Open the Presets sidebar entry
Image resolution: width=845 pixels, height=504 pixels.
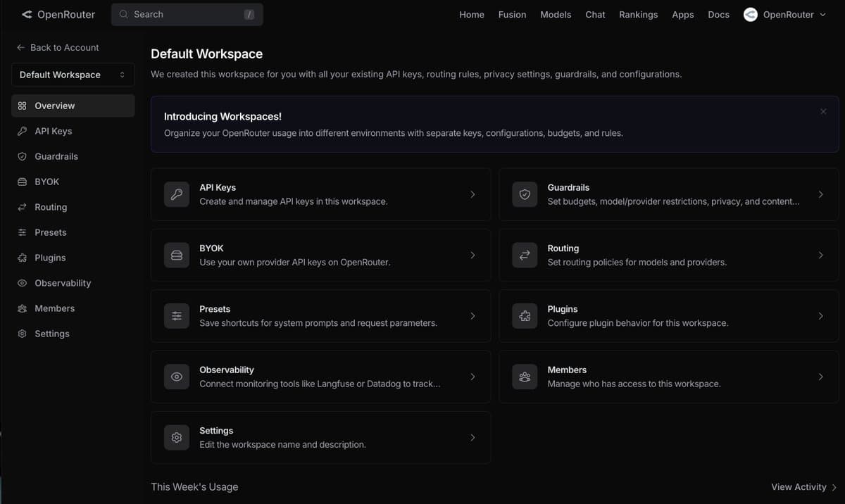coord(49,232)
